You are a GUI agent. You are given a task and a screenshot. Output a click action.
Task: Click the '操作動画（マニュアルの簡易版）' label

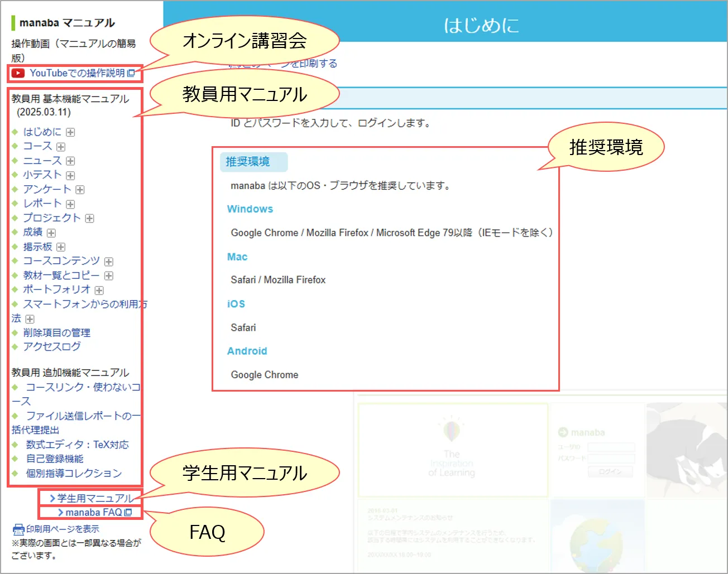click(74, 50)
